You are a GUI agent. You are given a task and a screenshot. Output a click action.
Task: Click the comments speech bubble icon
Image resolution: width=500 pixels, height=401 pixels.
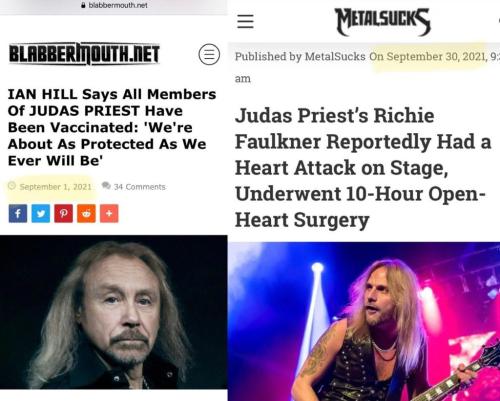[x=106, y=186]
